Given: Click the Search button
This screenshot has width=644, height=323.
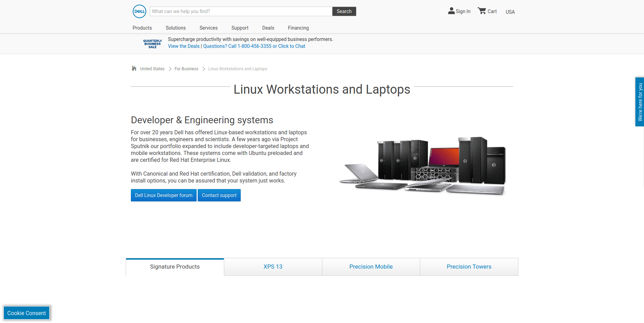Looking at the screenshot, I should click(x=344, y=11).
